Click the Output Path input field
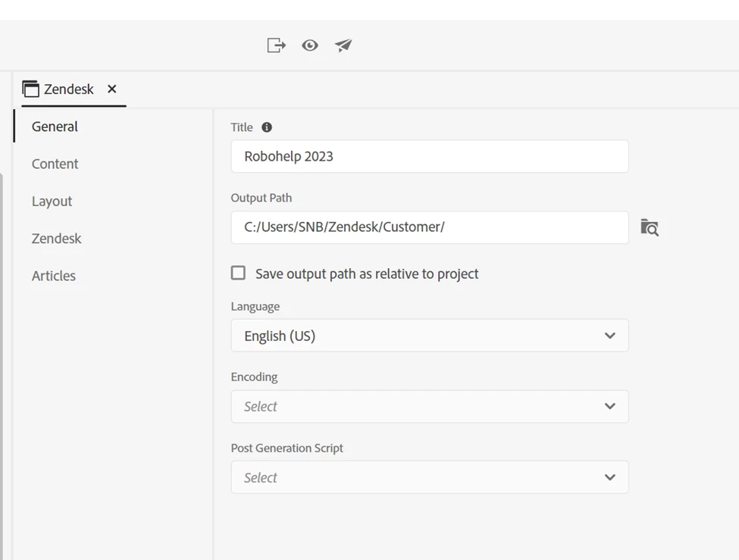This screenshot has height=560, width=739. 429,227
